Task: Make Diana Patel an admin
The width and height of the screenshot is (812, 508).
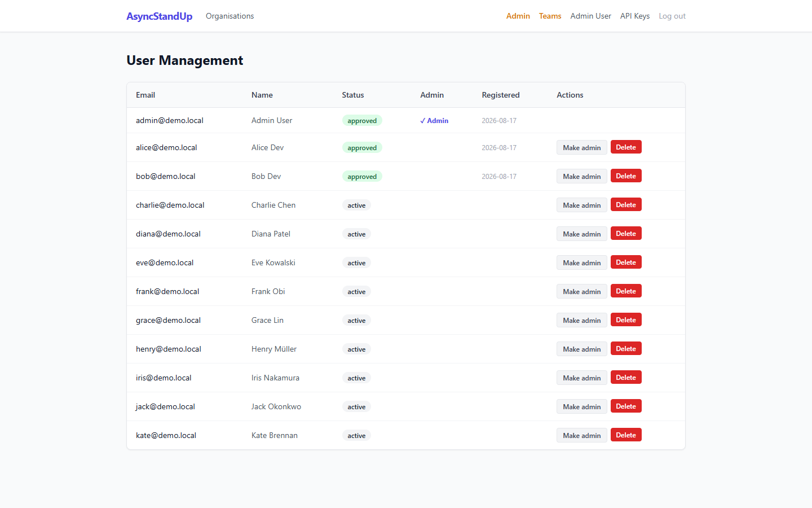Action: pos(581,234)
